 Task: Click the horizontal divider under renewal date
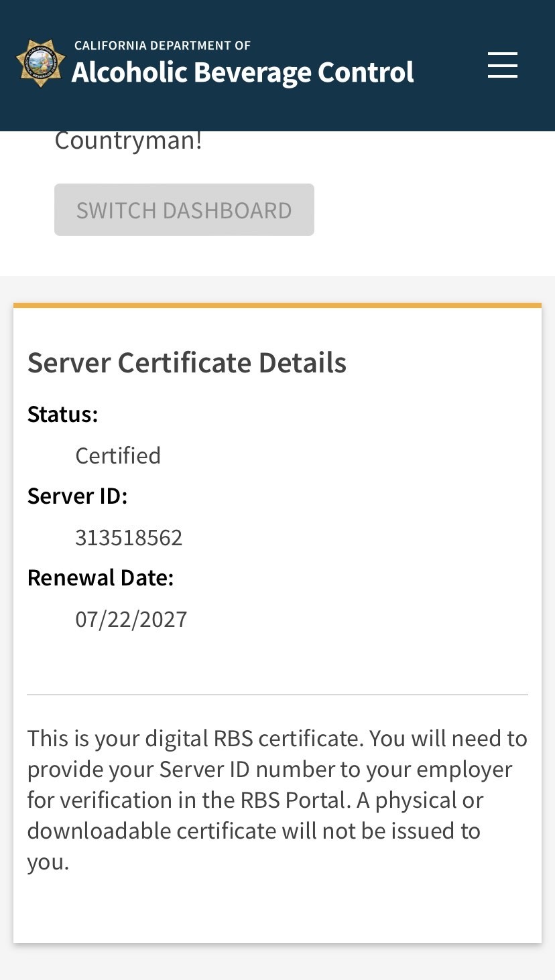277,695
